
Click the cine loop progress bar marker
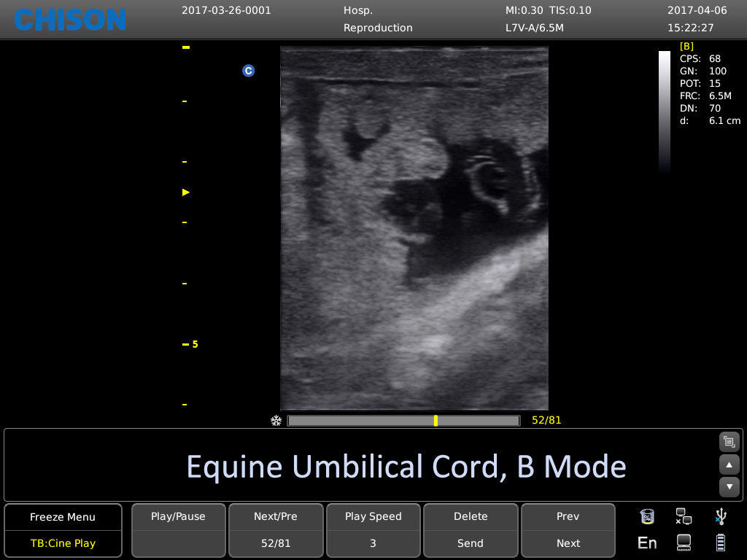tap(436, 420)
